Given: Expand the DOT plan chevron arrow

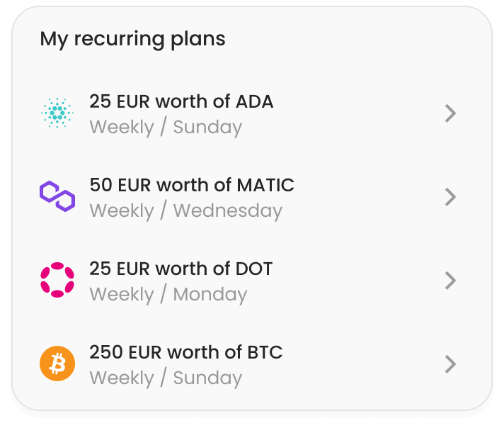Looking at the screenshot, I should click(450, 281).
